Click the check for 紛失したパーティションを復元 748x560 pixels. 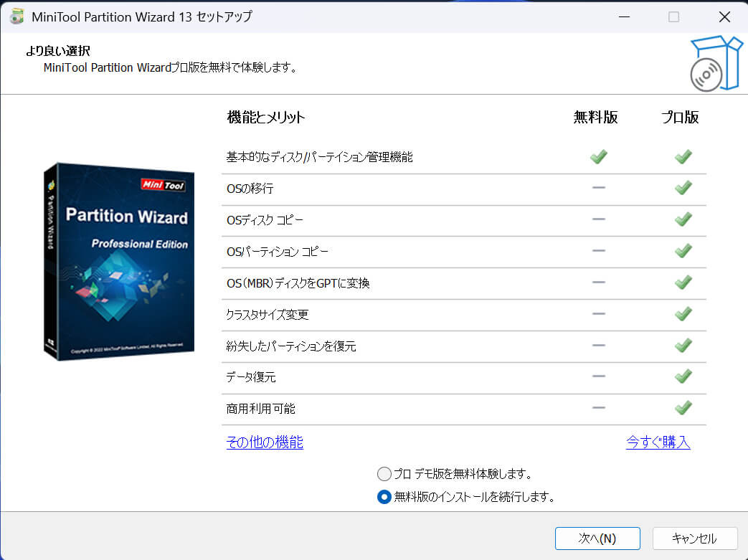[683, 345]
